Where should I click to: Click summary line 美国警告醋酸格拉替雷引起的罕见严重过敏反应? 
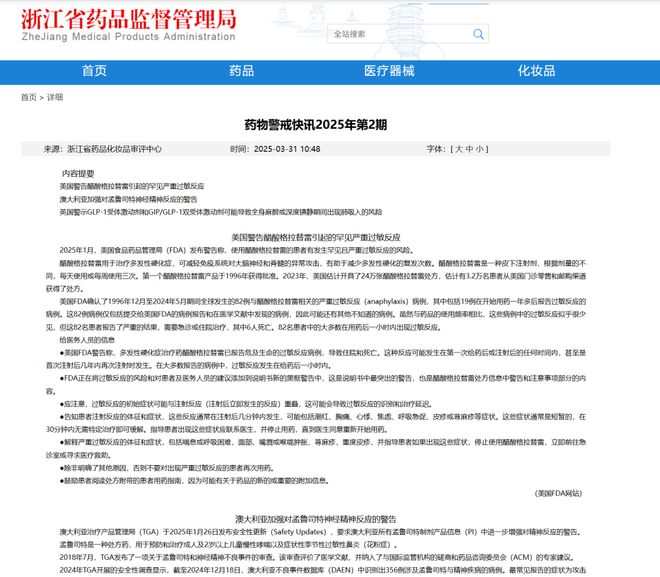[132, 186]
